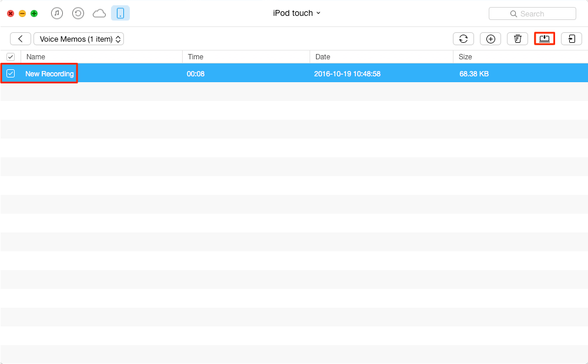588x364 pixels.
Task: Click the 00:08 duration cell
Action: [196, 74]
